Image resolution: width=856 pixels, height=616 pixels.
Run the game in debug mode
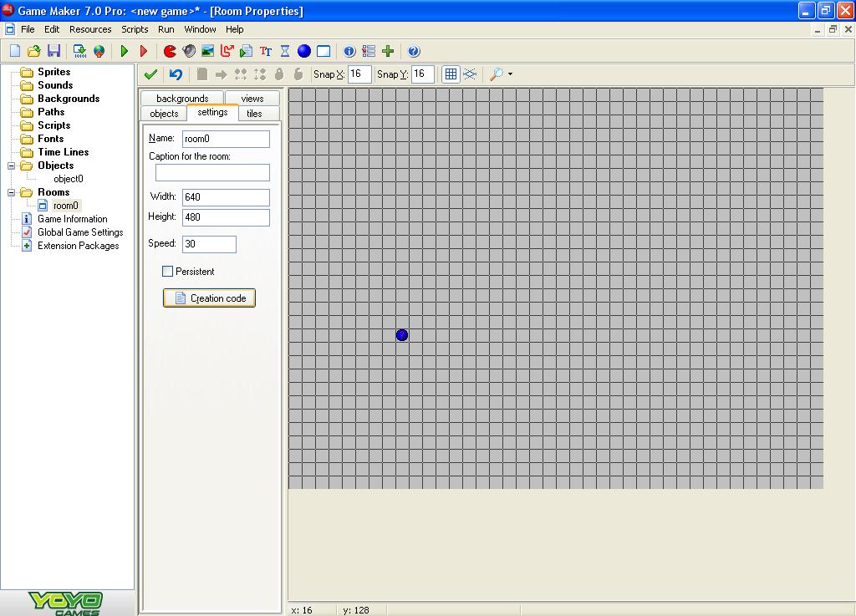click(143, 52)
